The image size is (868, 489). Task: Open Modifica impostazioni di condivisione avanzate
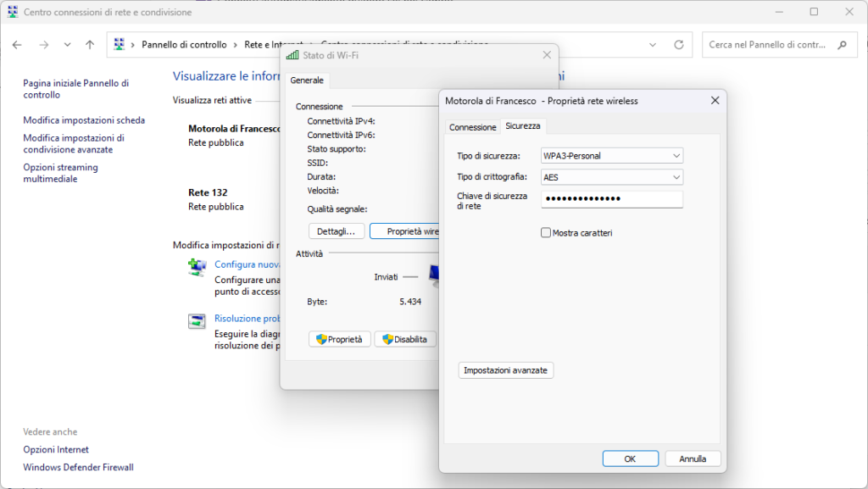point(74,144)
